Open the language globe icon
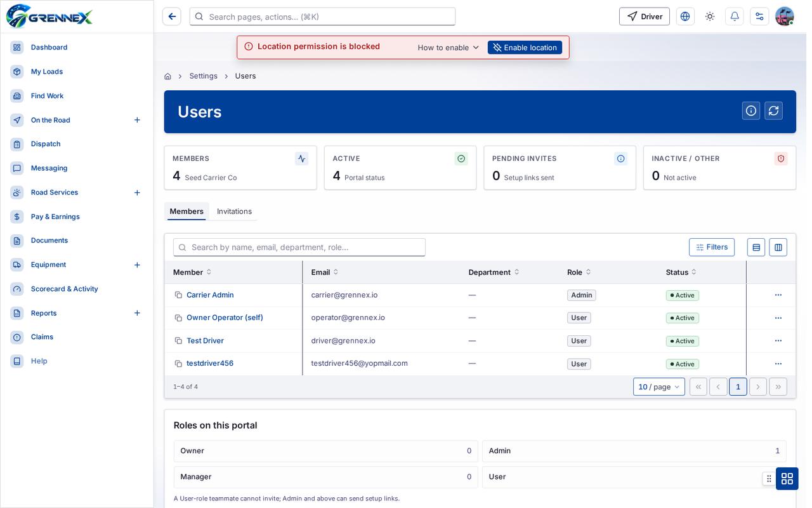The height and width of the screenshot is (508, 812). pos(685,17)
